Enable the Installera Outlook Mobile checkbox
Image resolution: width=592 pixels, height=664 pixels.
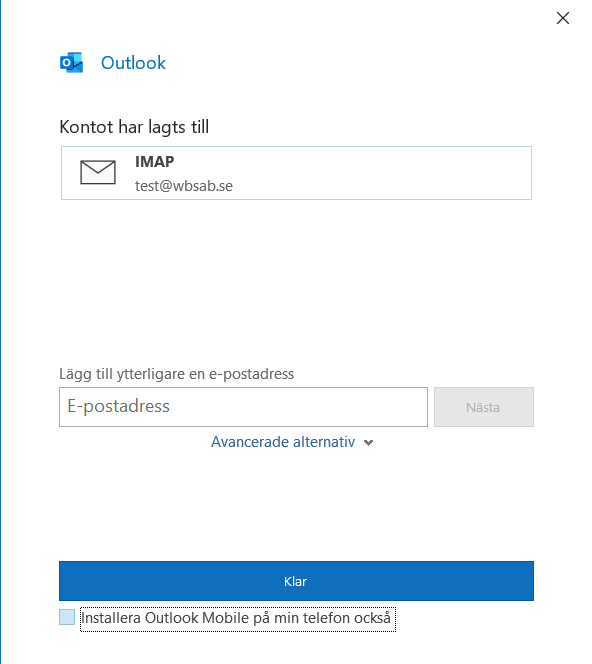[x=67, y=617]
